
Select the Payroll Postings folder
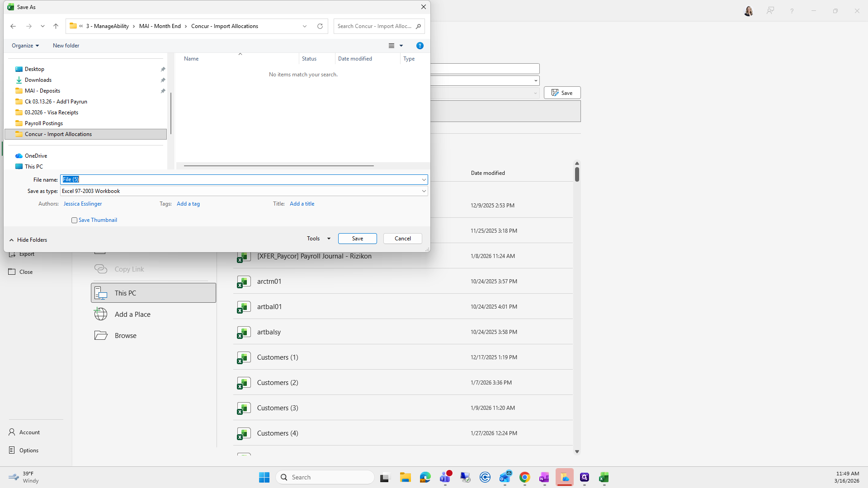[44, 123]
